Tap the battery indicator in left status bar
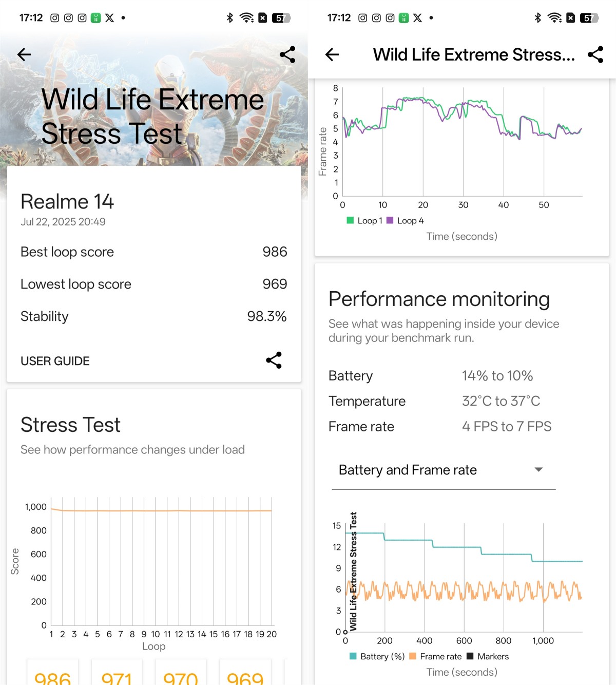616x685 pixels. click(x=281, y=18)
